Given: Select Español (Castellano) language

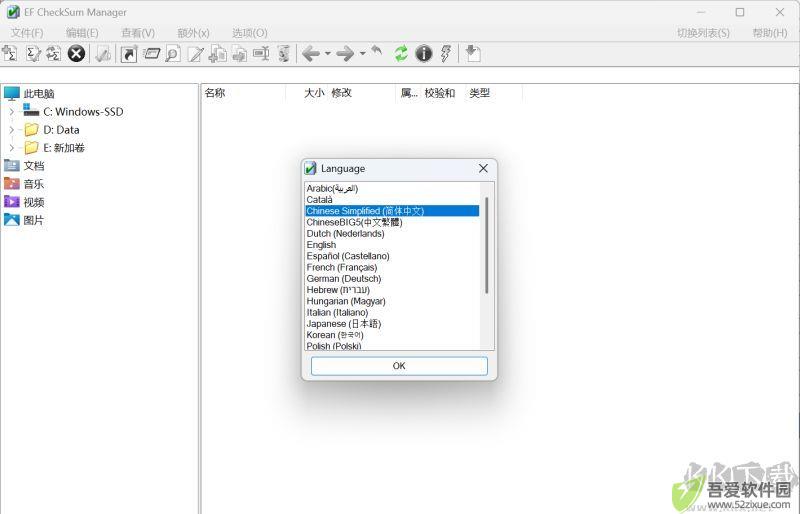Looking at the screenshot, I should point(348,256).
